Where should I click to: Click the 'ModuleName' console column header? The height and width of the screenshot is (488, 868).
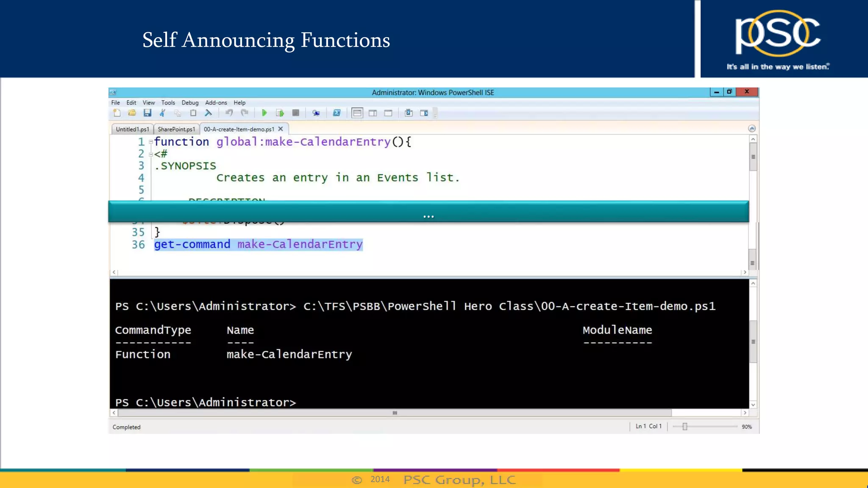pyautogui.click(x=617, y=330)
